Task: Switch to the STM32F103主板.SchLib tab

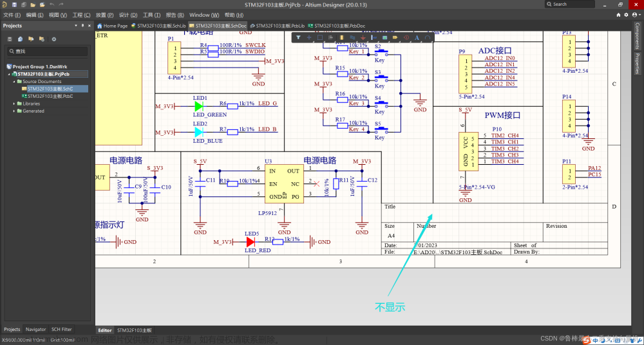Action: tap(158, 26)
